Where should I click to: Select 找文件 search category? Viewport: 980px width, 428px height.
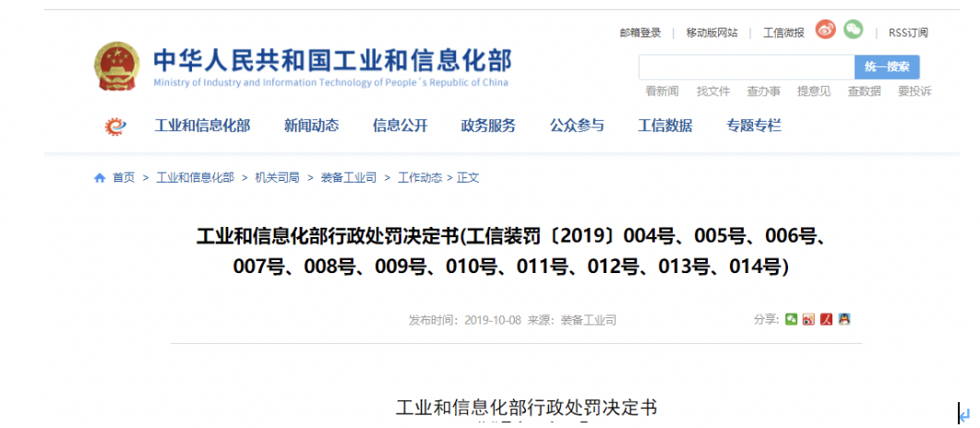pos(713,91)
